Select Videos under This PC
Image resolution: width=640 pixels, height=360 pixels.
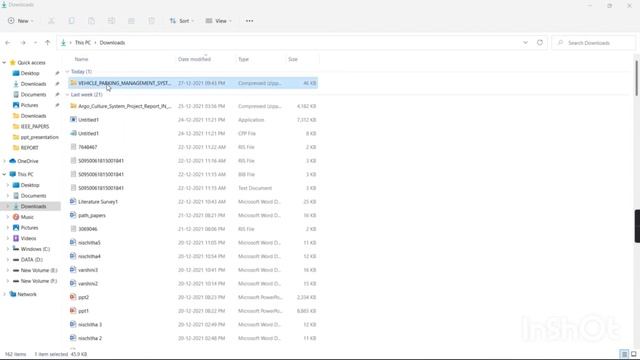pyautogui.click(x=28, y=238)
